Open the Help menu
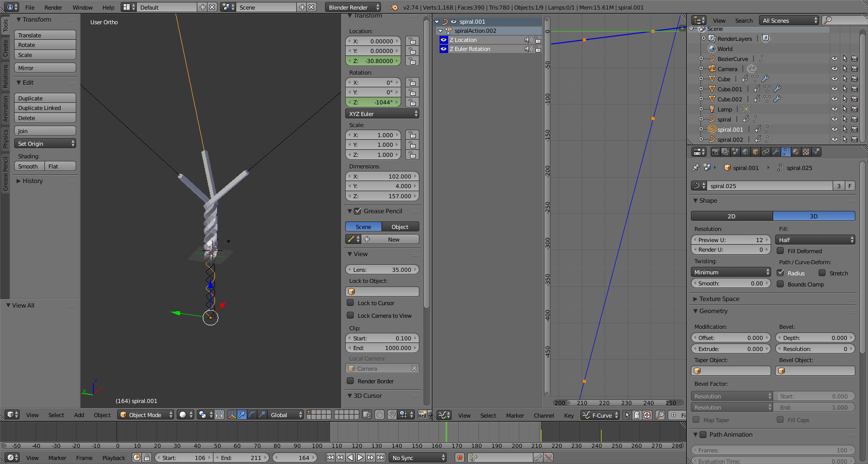This screenshot has height=464, width=868. (x=108, y=7)
